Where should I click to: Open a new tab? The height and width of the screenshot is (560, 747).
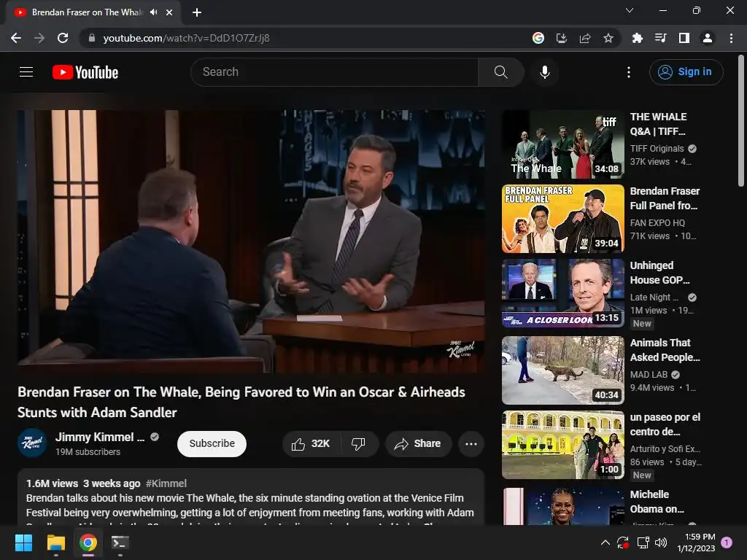[x=197, y=12]
